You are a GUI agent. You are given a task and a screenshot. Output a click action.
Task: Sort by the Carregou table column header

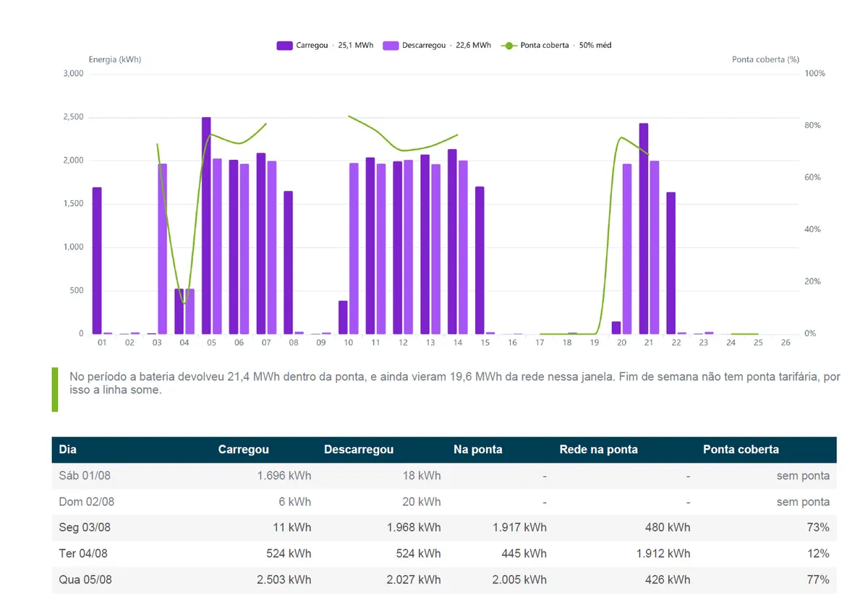(x=244, y=450)
